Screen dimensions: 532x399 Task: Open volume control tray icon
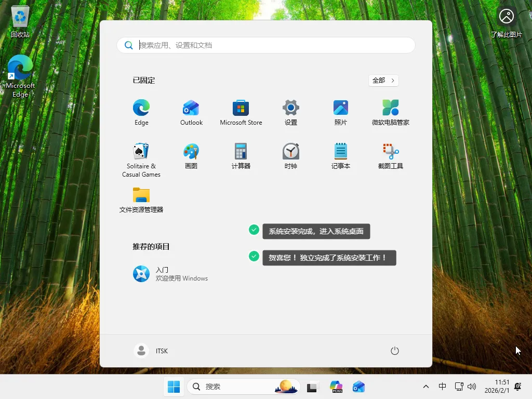pyautogui.click(x=472, y=387)
